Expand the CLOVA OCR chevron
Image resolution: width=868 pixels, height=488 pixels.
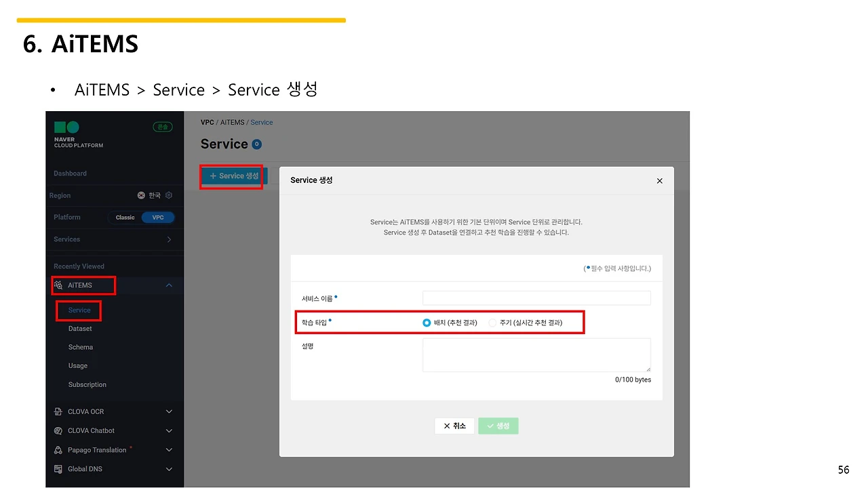pyautogui.click(x=169, y=411)
